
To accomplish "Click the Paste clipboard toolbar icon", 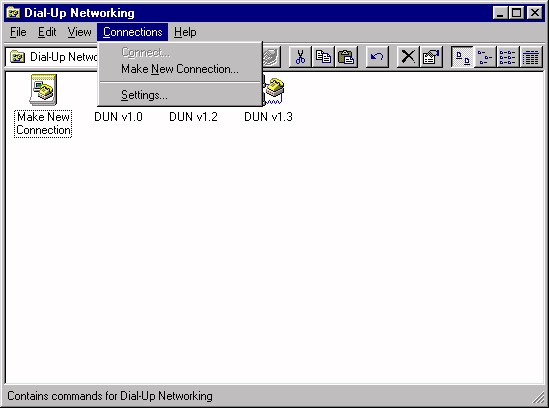I will pos(346,57).
